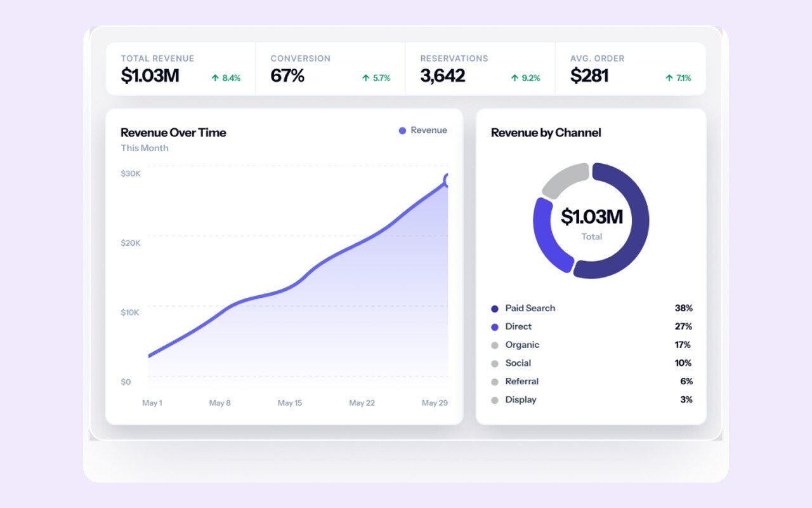Click the $30K axis label
Viewport: 812px width, 508px height.
click(131, 173)
